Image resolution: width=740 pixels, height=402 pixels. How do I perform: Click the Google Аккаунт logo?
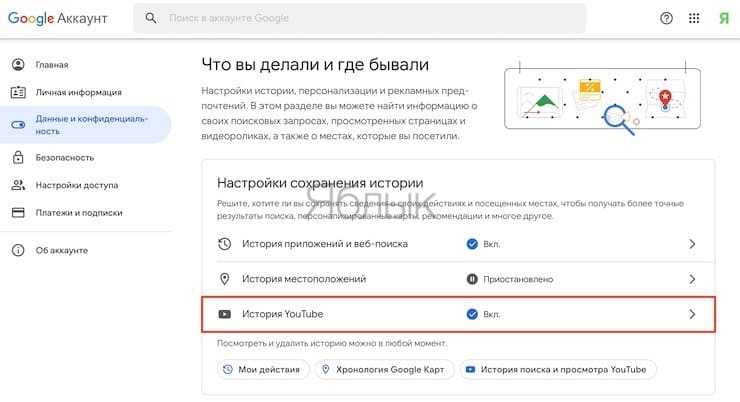coord(58,18)
